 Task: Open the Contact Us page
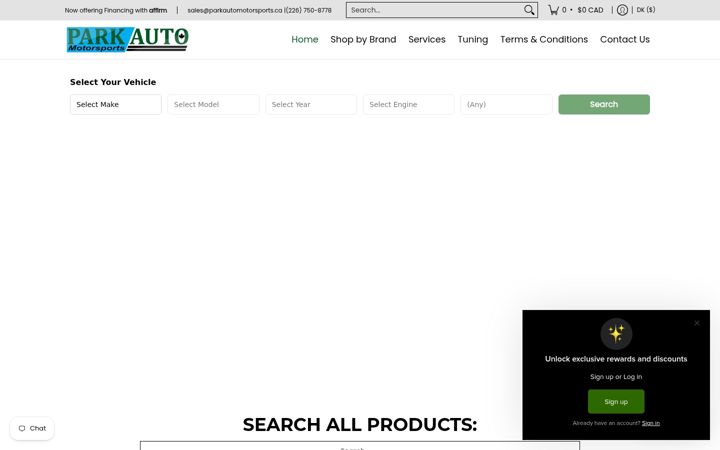pyautogui.click(x=625, y=39)
